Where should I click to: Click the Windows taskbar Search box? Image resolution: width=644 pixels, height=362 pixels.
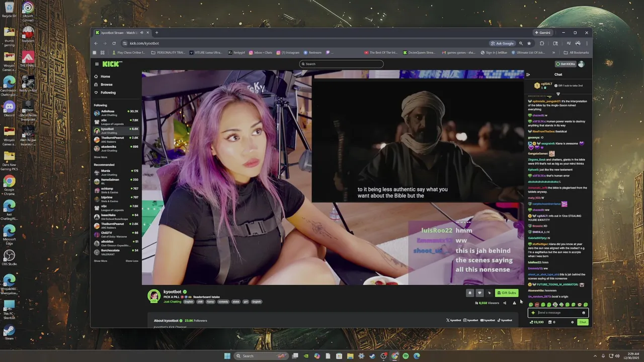pyautogui.click(x=262, y=356)
